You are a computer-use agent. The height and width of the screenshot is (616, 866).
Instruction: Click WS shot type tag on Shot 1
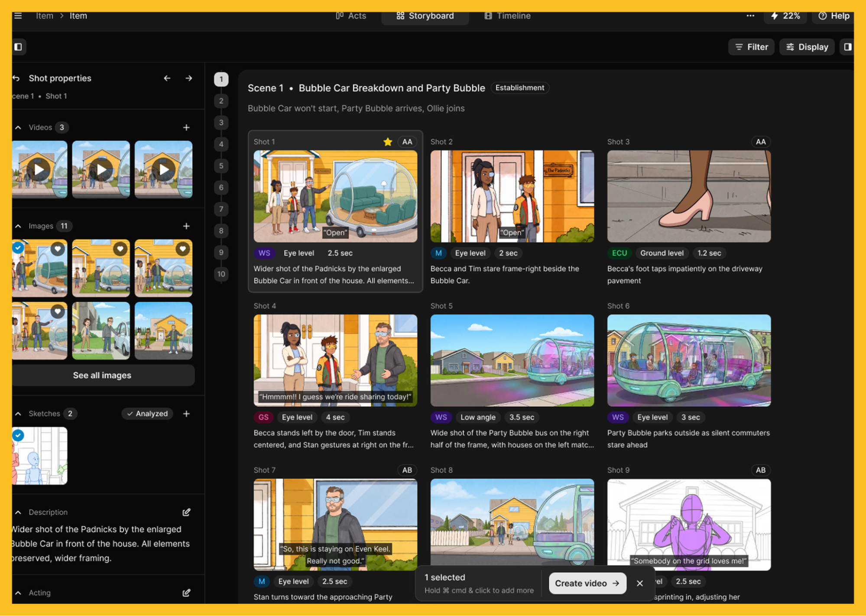click(264, 253)
